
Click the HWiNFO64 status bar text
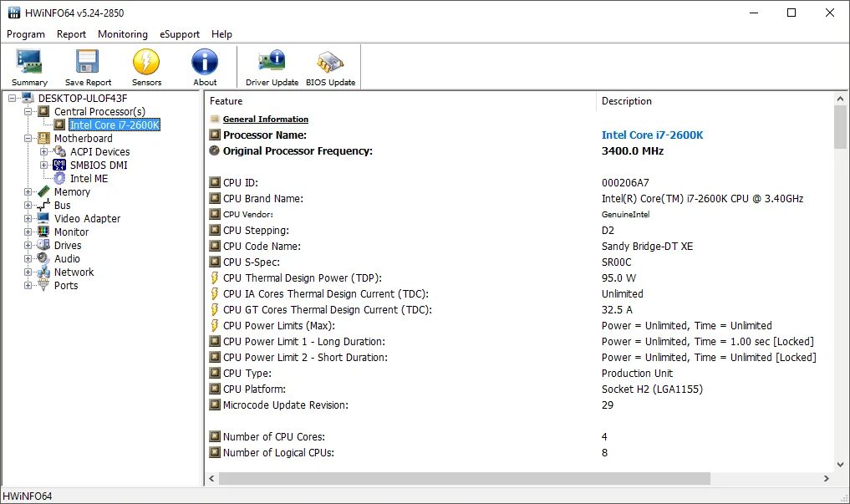tap(27, 496)
